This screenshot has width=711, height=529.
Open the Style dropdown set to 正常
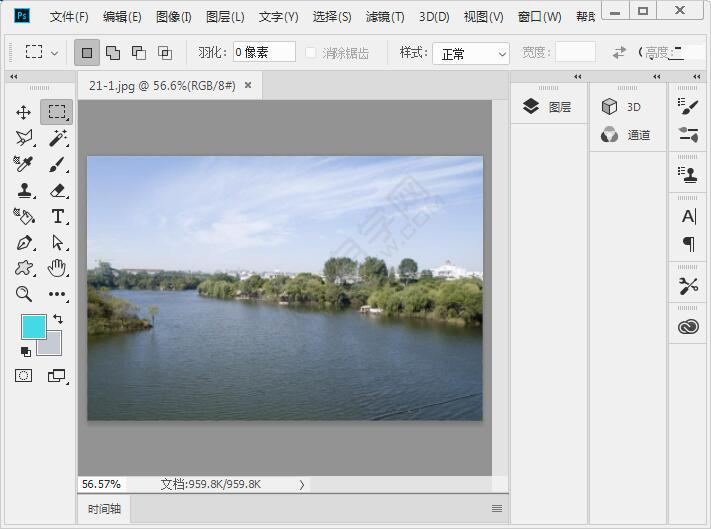click(471, 54)
